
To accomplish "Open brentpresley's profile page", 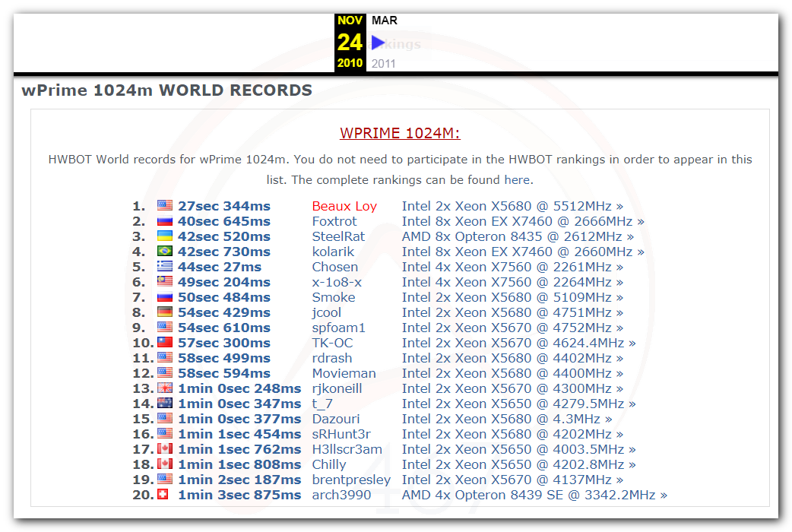I will 351,480.
